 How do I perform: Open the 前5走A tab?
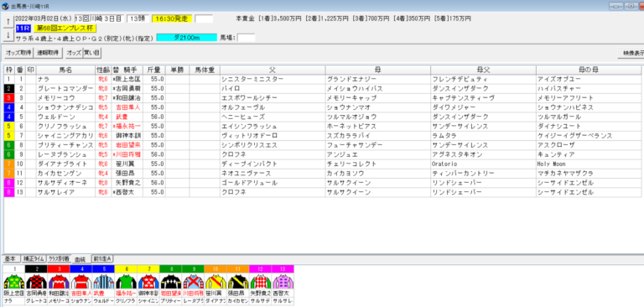(102, 259)
